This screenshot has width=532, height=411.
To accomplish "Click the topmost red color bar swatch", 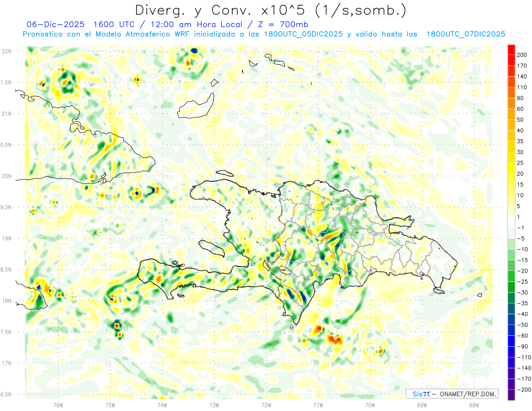I will [x=512, y=50].
